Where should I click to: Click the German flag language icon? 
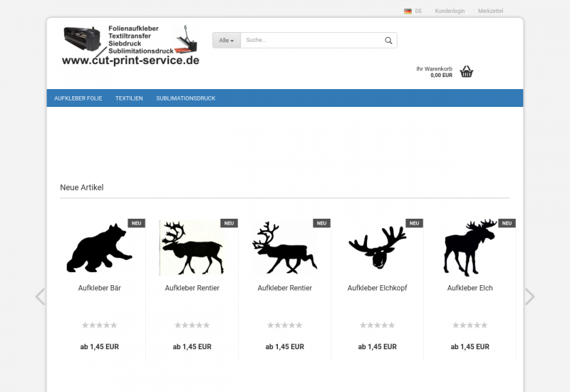point(408,11)
